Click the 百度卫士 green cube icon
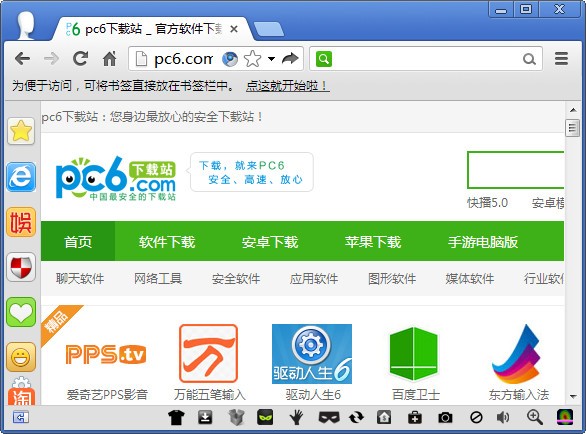The height and width of the screenshot is (434, 586). click(414, 354)
